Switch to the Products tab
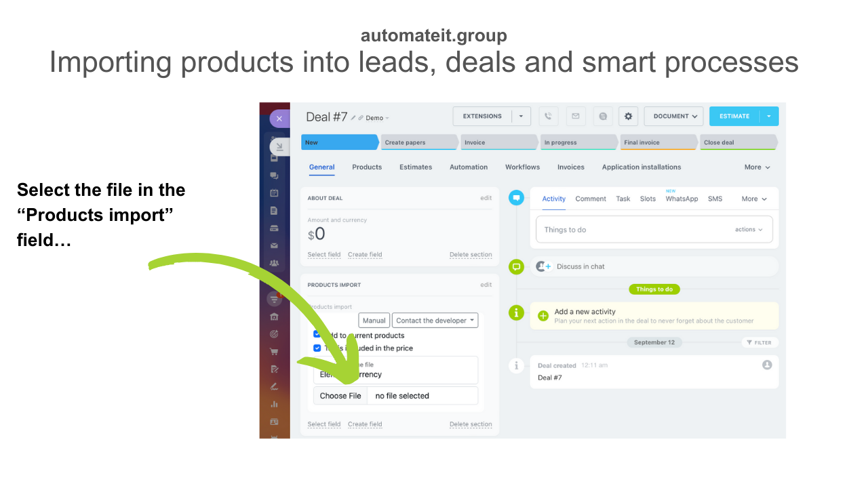The width and height of the screenshot is (868, 488). (x=367, y=167)
